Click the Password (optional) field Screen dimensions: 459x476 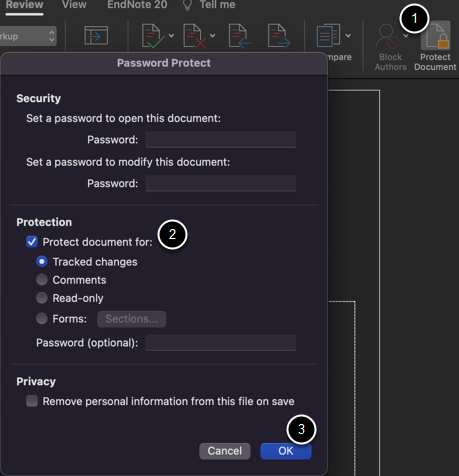pos(221,343)
